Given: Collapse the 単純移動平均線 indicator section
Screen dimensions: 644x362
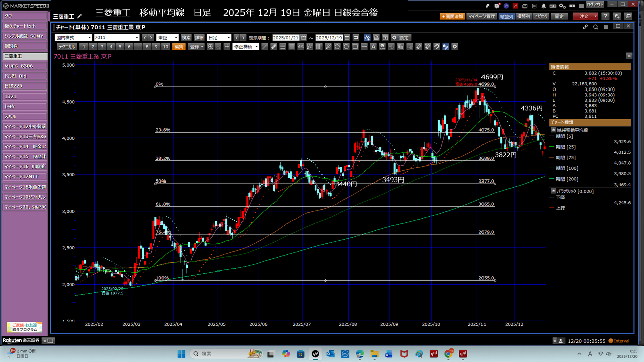Looking at the screenshot, I should point(553,130).
